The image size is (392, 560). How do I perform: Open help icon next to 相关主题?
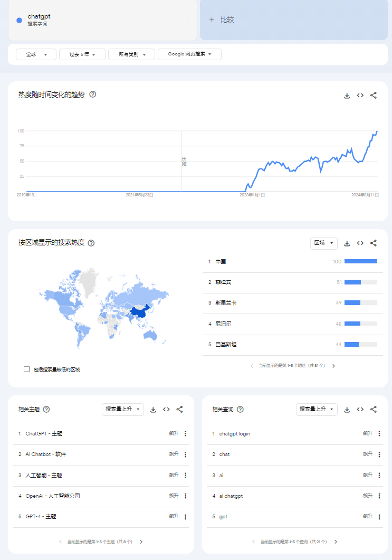46,409
